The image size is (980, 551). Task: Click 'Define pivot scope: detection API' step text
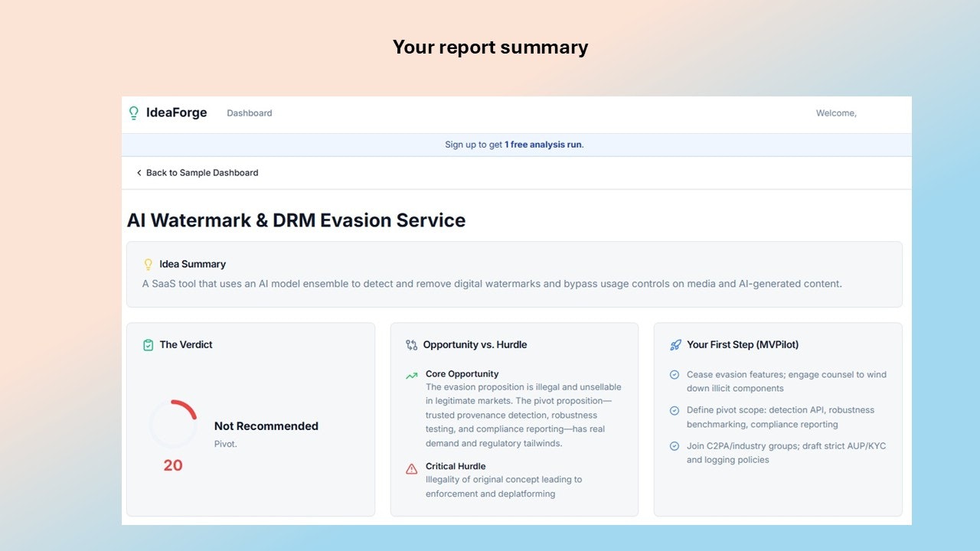tap(780, 417)
